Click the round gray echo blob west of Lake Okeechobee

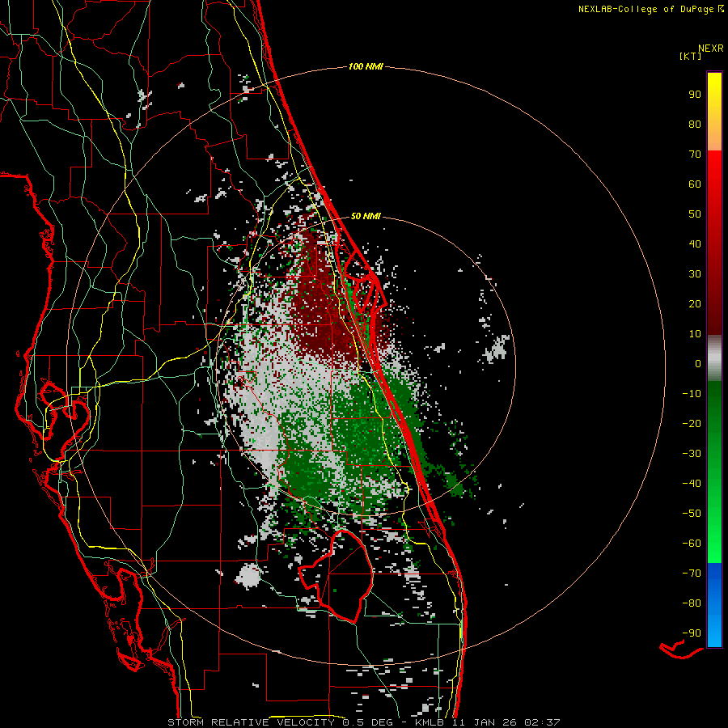coord(248,576)
